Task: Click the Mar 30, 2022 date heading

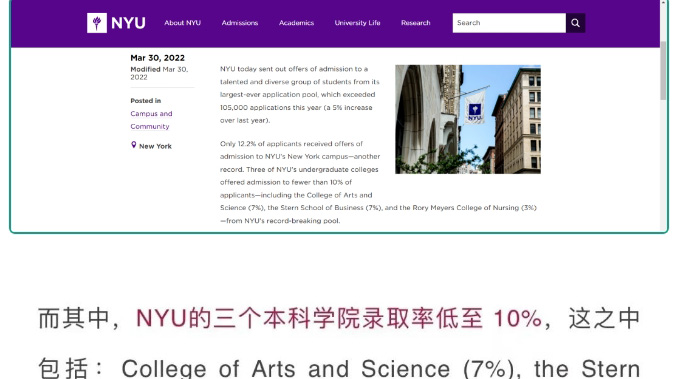Action: (x=158, y=58)
